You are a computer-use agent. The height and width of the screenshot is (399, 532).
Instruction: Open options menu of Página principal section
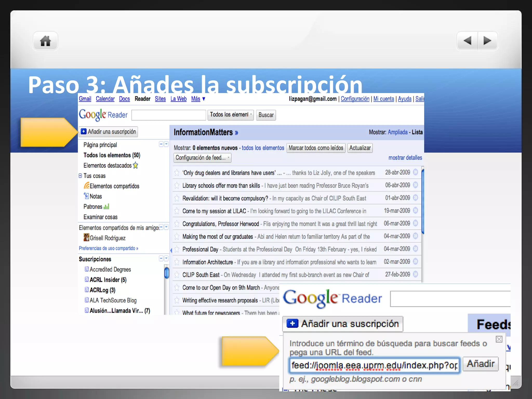point(166,144)
